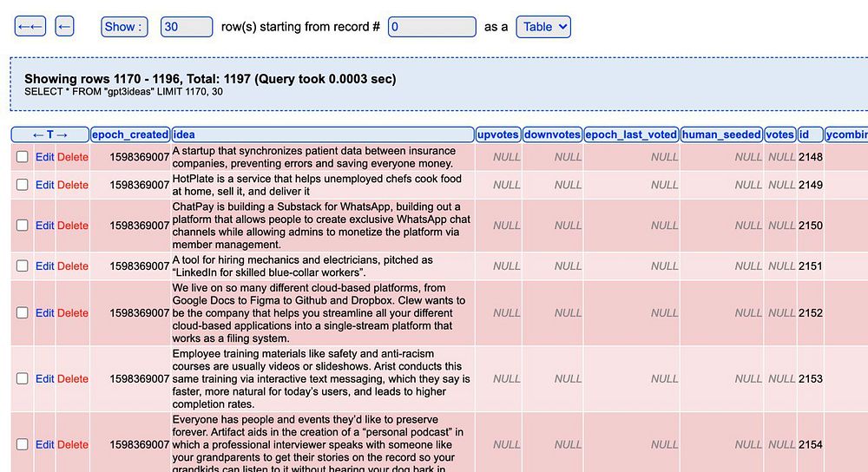The height and width of the screenshot is (472, 868).
Task: Click the id cell 2150
Action: 811,226
